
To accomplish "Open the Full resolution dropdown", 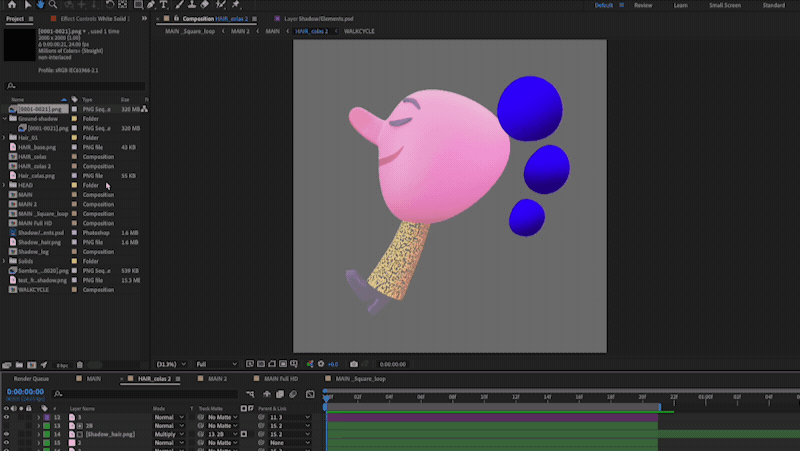I will (x=216, y=364).
